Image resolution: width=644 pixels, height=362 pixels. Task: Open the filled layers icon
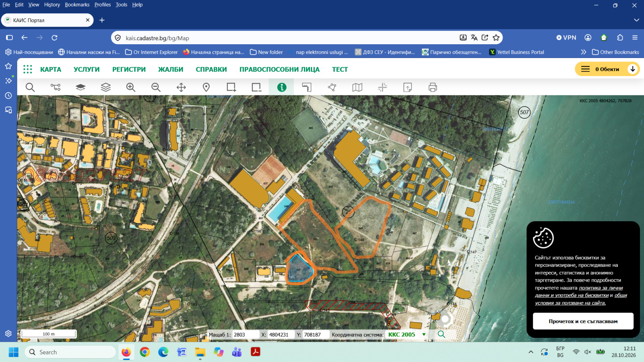point(80,87)
